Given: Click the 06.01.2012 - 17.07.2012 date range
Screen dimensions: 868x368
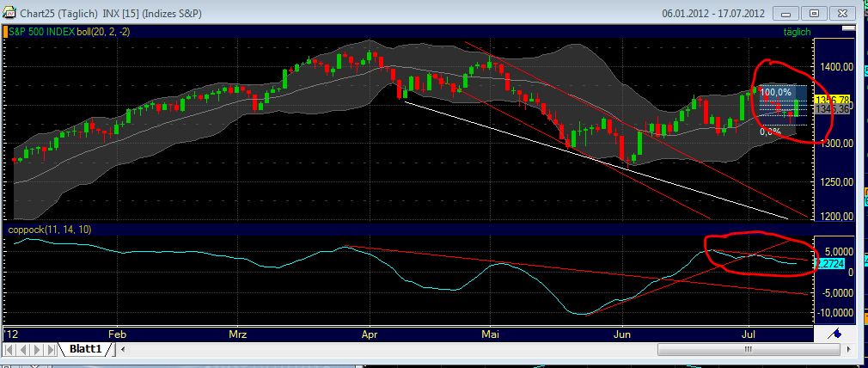Looking at the screenshot, I should pyautogui.click(x=713, y=13).
